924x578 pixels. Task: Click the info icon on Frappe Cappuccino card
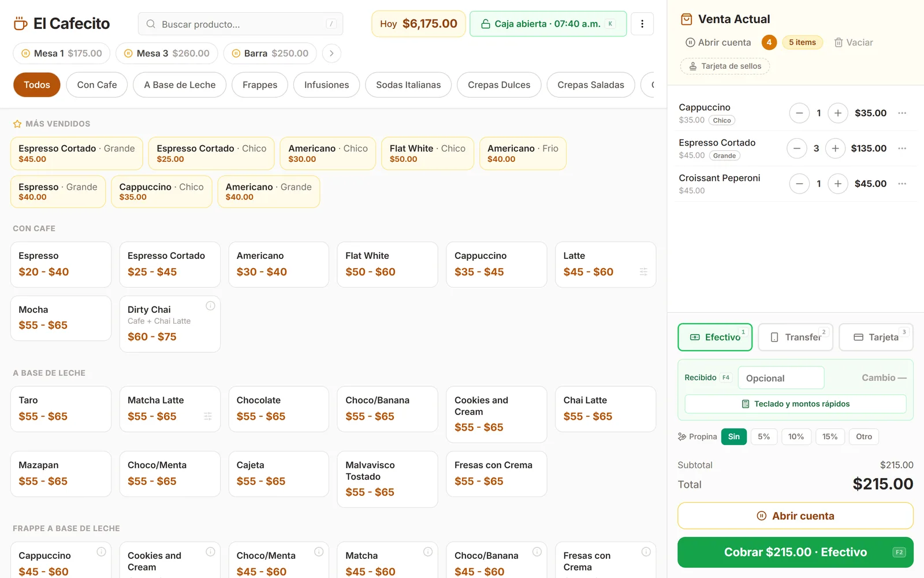click(101, 551)
